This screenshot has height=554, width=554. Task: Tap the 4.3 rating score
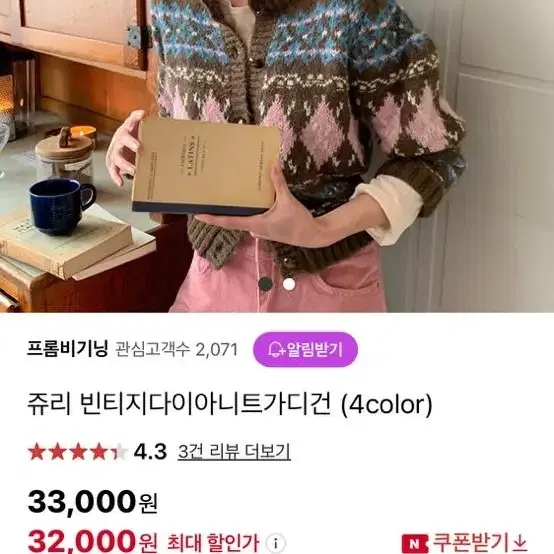point(150,452)
